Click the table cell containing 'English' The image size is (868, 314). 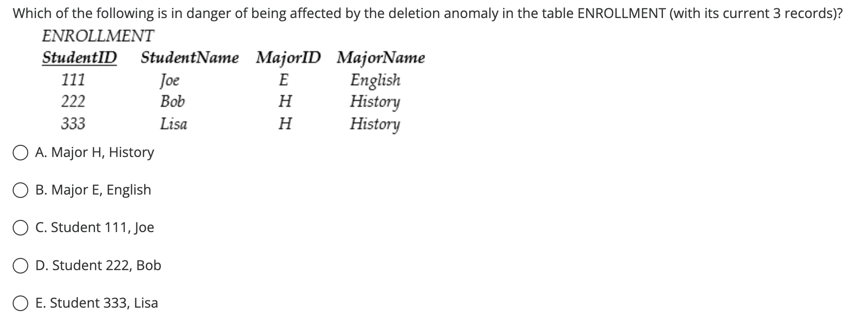coord(375,80)
